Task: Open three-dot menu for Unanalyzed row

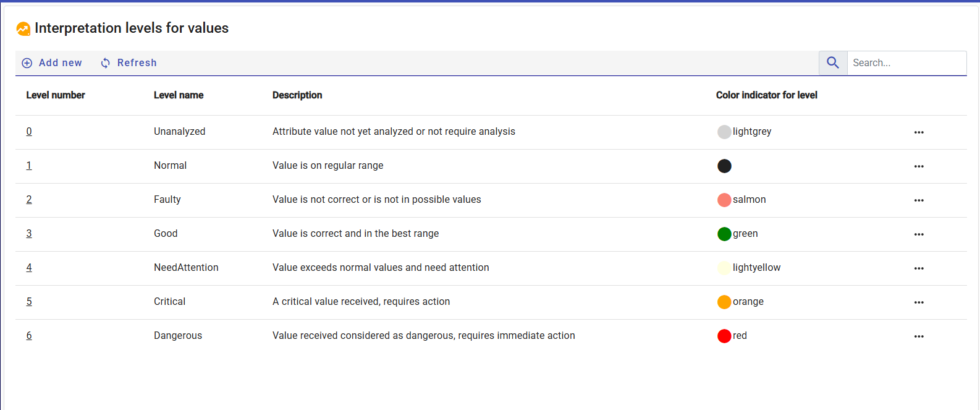Action: [919, 132]
